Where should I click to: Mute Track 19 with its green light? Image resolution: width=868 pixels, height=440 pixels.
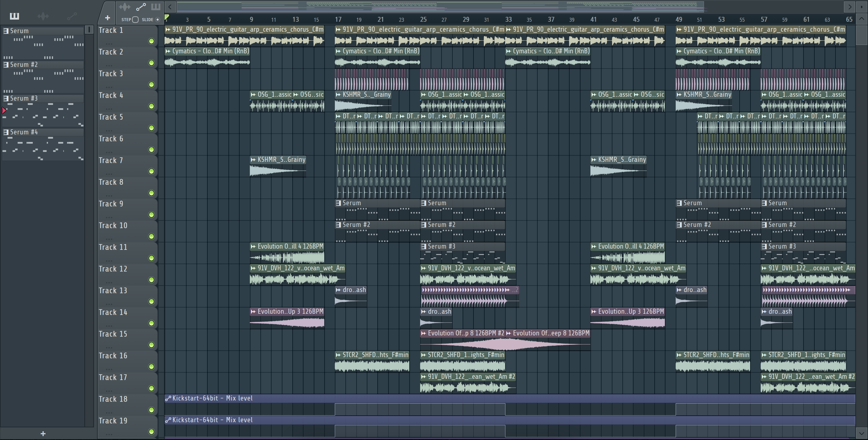[x=152, y=432]
